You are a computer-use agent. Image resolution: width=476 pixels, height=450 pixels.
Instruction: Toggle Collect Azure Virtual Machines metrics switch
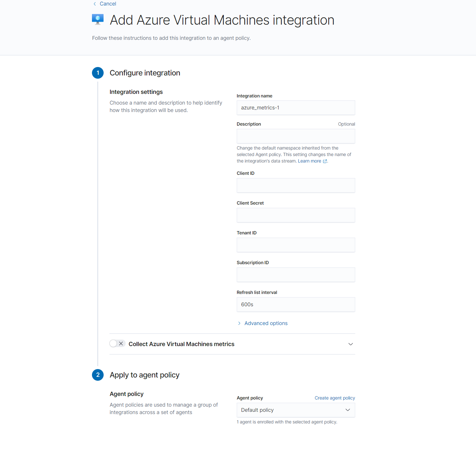(117, 343)
